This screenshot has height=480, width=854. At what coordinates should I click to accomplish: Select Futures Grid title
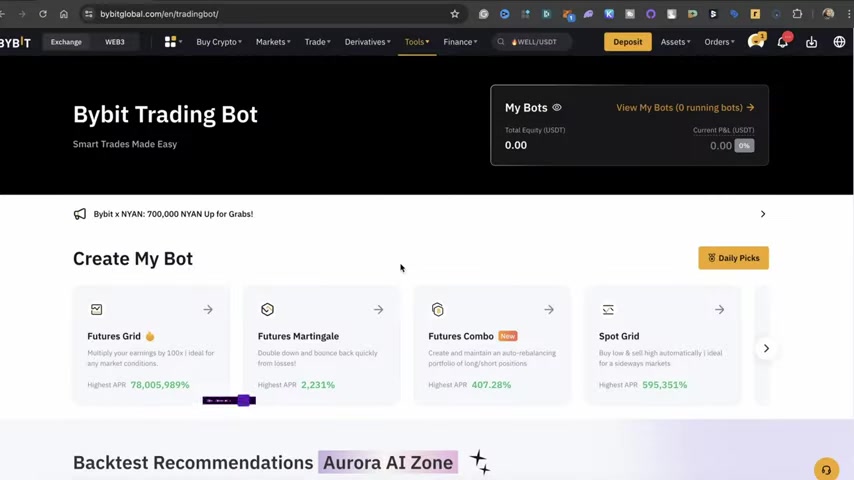(114, 336)
